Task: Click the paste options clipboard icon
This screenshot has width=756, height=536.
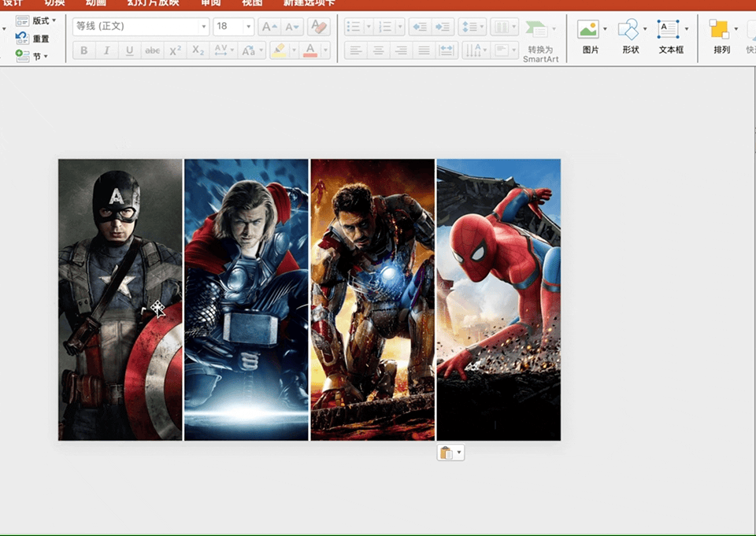Action: pos(447,453)
